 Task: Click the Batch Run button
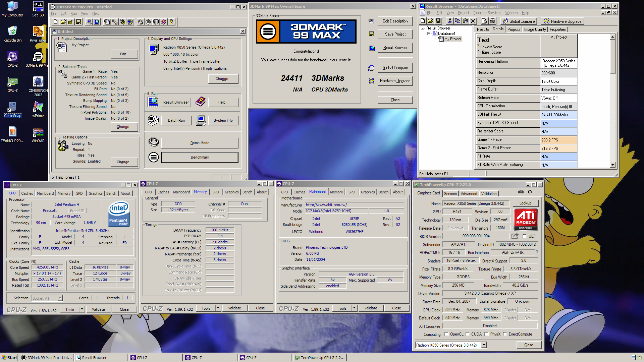[176, 120]
